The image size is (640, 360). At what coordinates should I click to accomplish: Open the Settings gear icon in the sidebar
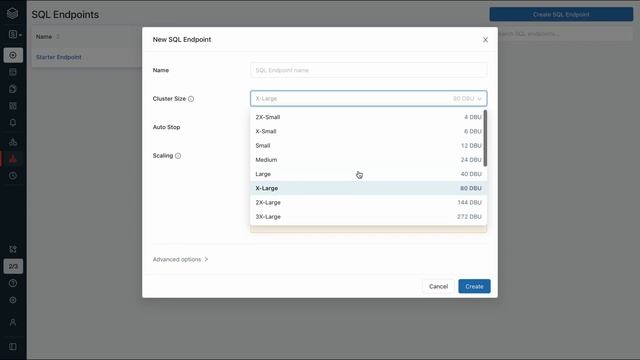click(13, 300)
